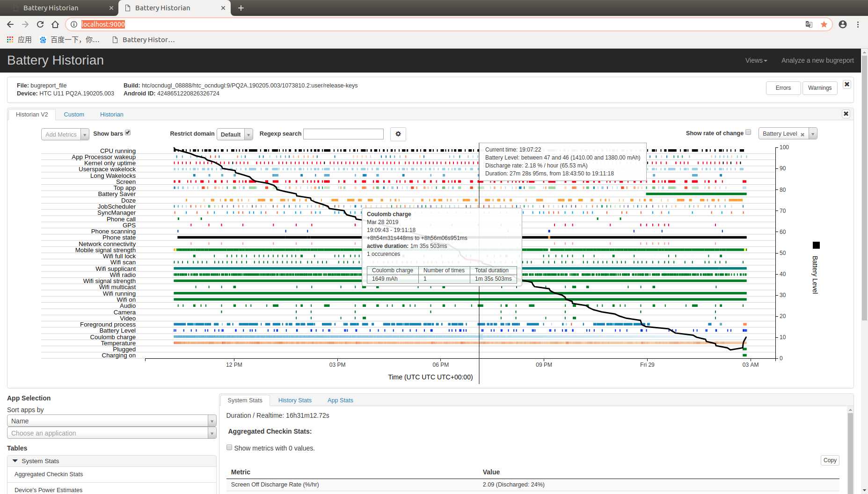Click the Coulomb charge metric label

pos(113,337)
